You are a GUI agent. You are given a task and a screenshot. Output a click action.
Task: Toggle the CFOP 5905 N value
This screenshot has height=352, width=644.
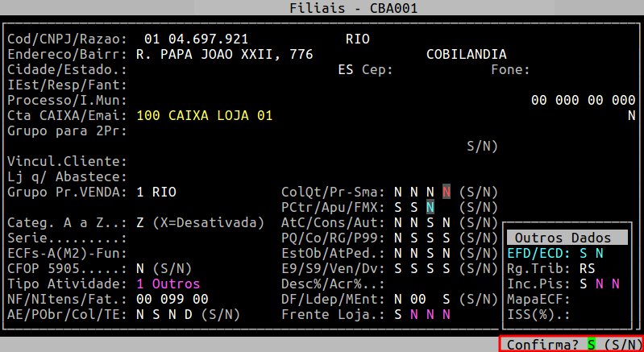tap(141, 268)
